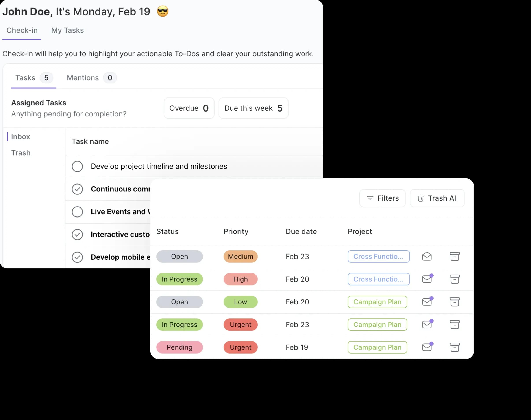Switch to the My Tasks tab
Viewport: 531px width, 420px height.
point(67,30)
